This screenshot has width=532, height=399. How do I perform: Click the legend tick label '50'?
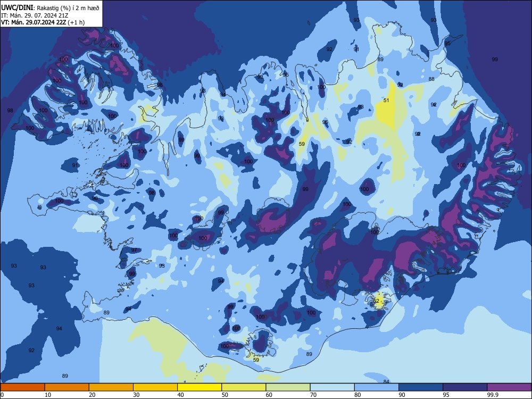[x=225, y=395]
